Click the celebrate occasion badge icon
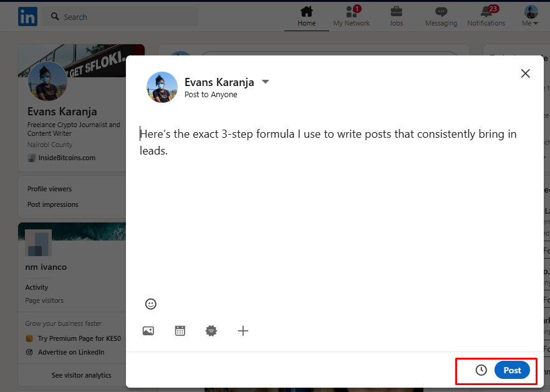 (x=211, y=331)
